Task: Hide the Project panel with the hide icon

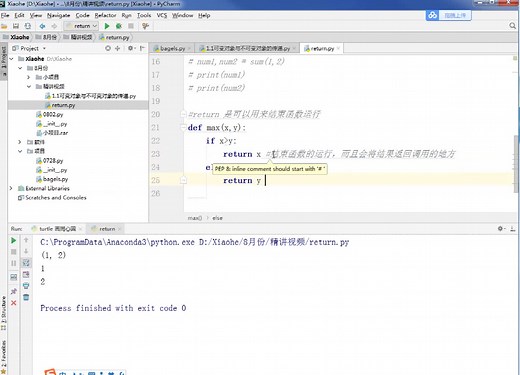Action: [142, 48]
